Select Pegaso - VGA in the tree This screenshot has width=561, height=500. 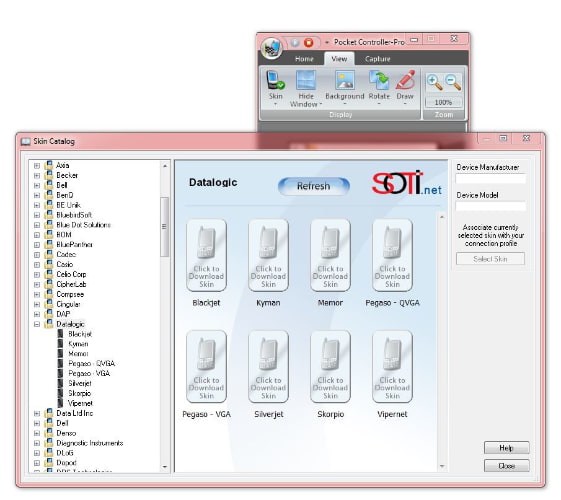point(89,373)
